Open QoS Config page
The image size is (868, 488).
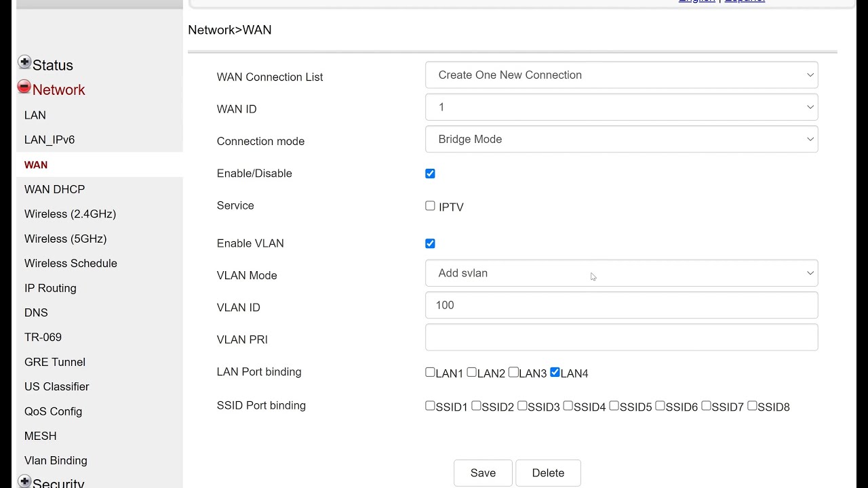click(x=53, y=411)
